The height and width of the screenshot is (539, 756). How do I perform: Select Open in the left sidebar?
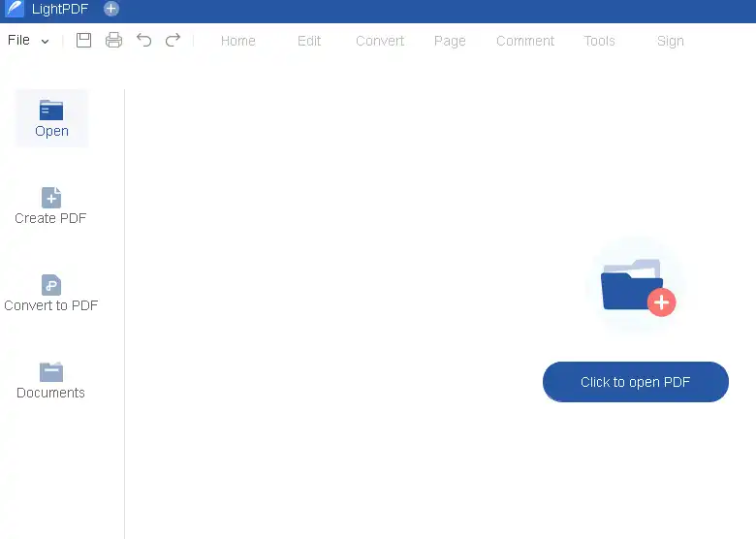(51, 118)
